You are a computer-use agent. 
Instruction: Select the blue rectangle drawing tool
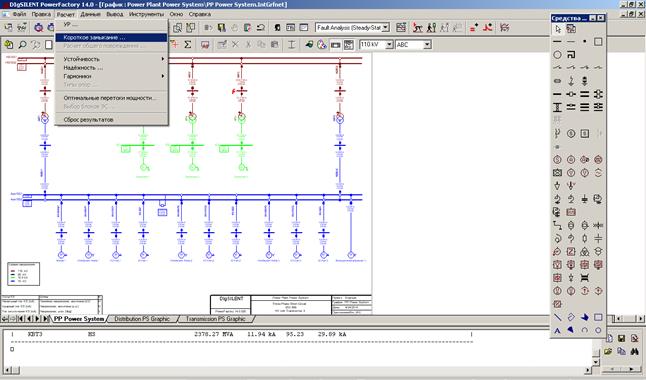pos(598,317)
